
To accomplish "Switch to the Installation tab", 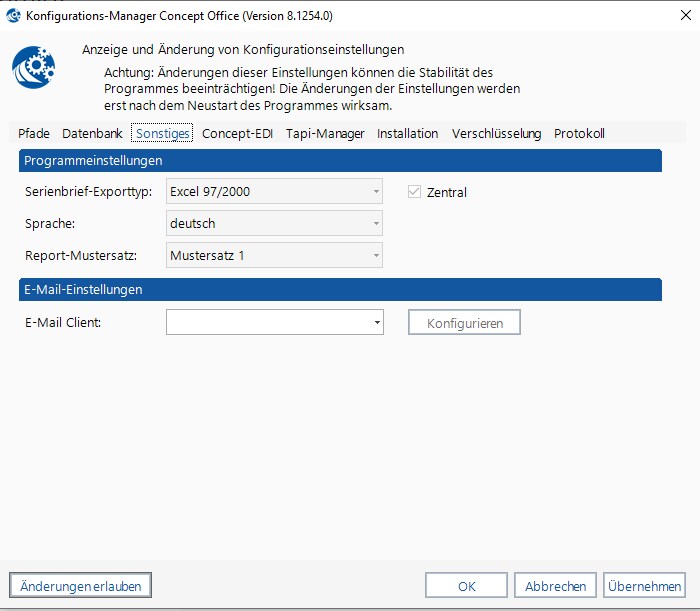I will (407, 133).
